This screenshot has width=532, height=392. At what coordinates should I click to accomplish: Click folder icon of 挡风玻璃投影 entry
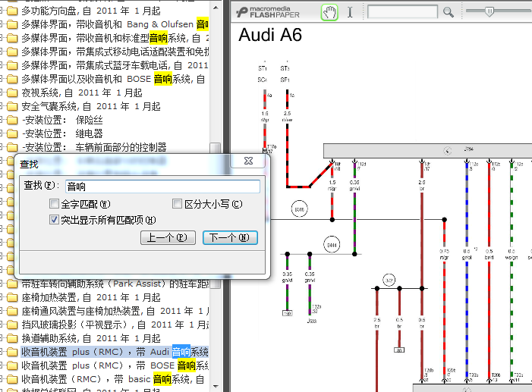pos(12,325)
